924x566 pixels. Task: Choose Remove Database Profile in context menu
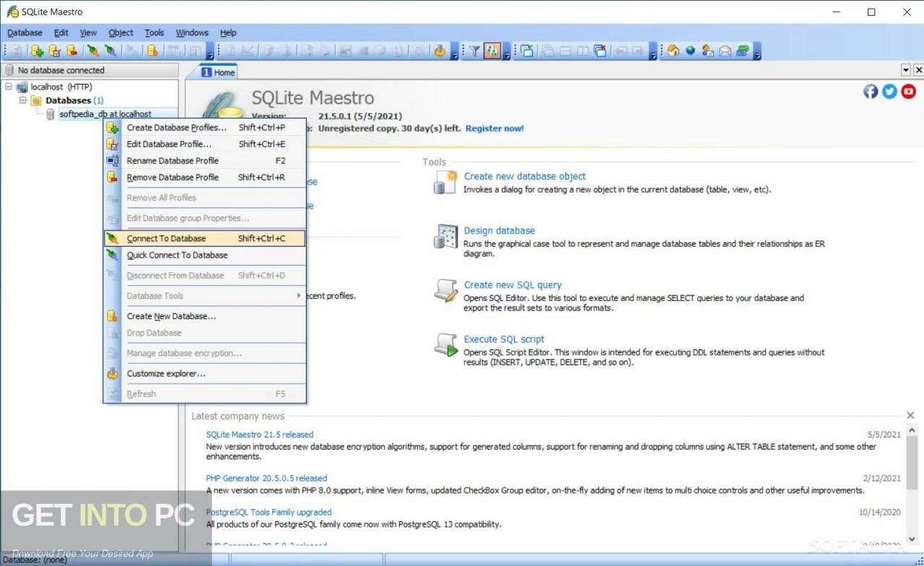click(205, 178)
